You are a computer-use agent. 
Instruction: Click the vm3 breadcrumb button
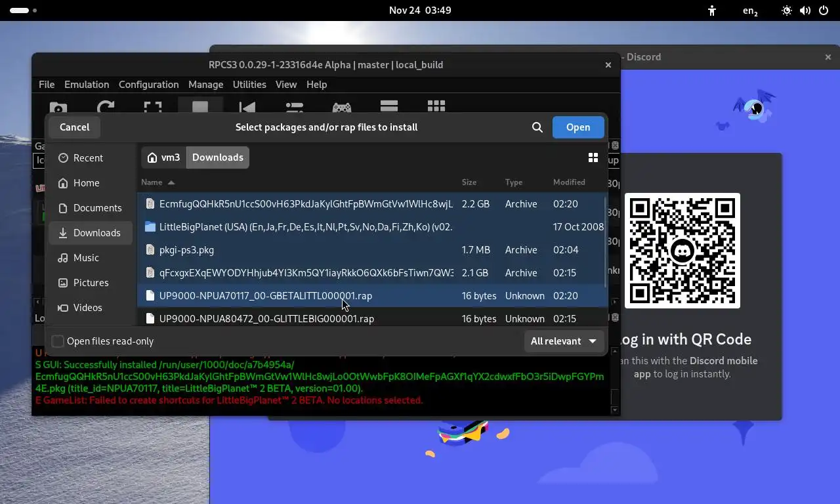coord(164,157)
